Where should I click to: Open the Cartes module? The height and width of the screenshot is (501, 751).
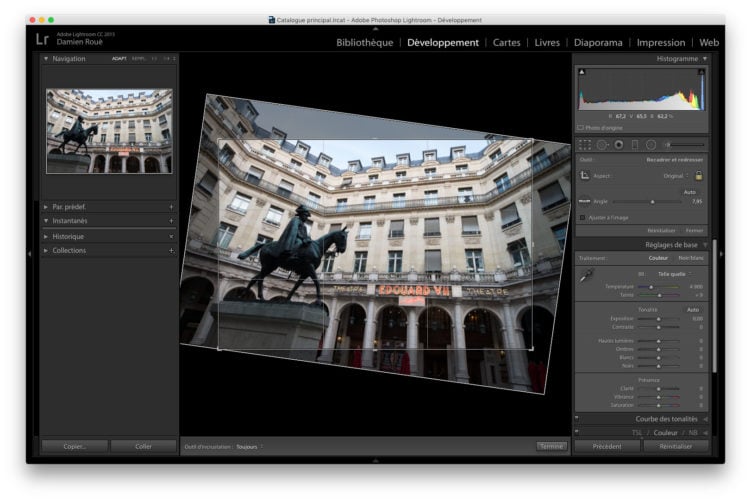tap(507, 42)
